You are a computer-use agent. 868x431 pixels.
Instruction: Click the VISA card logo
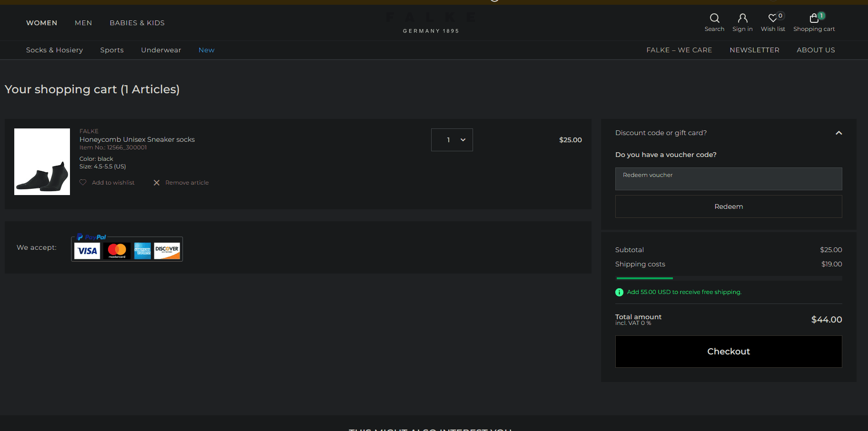(x=87, y=251)
